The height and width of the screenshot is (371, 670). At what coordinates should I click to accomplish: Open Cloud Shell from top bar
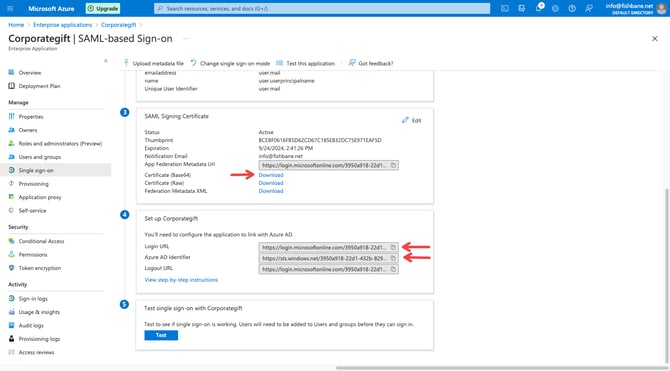[505, 8]
